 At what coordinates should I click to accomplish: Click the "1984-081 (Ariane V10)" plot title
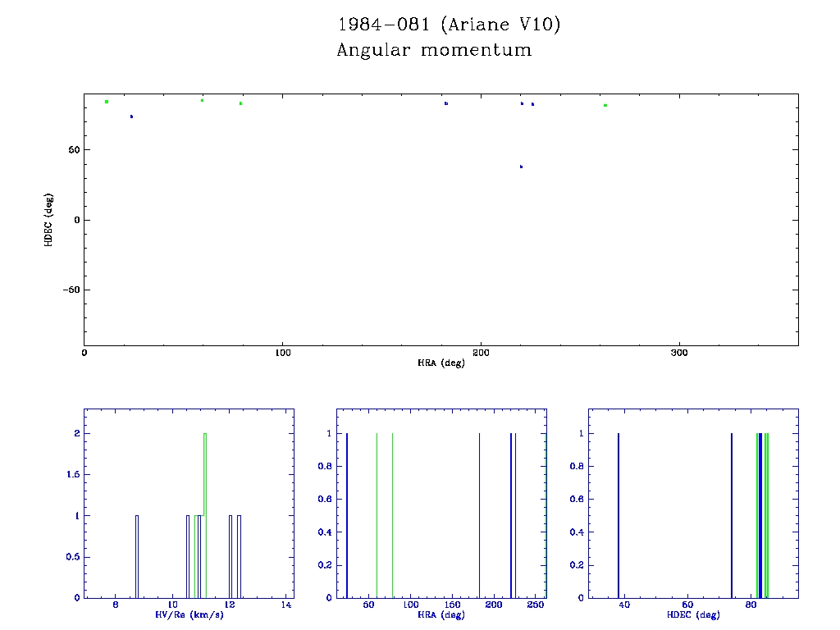pos(450,25)
